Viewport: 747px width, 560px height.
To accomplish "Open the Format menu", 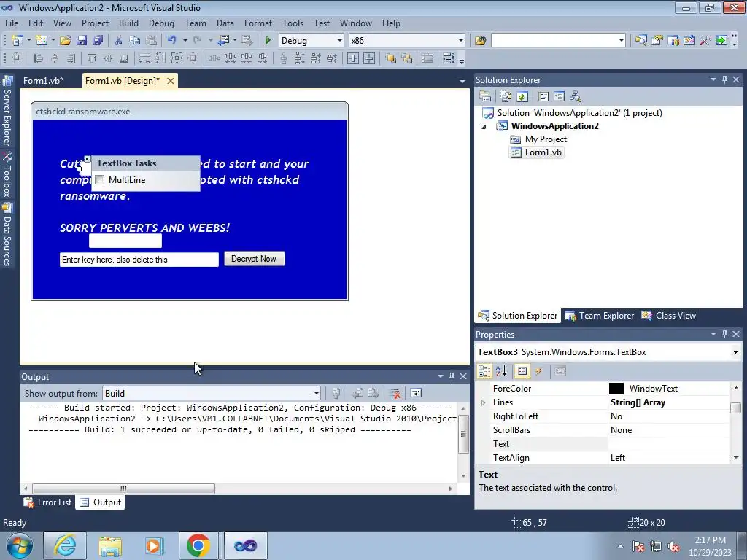I will [258, 23].
